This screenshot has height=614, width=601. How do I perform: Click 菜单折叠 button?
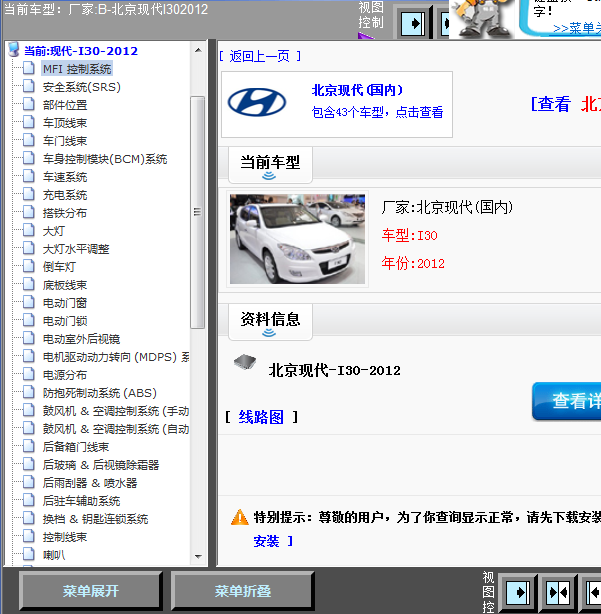[x=242, y=591]
